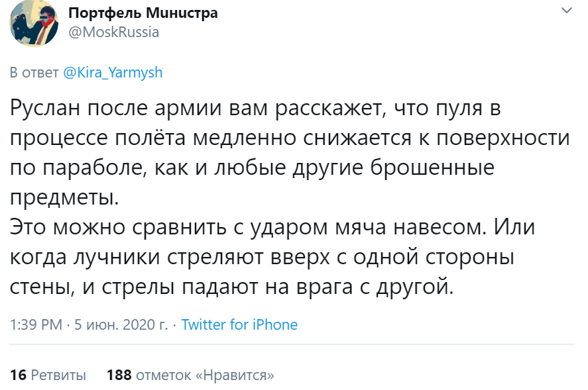The width and height of the screenshot is (588, 390).
Task: Click the display name Портфель Министра
Action: (x=143, y=13)
